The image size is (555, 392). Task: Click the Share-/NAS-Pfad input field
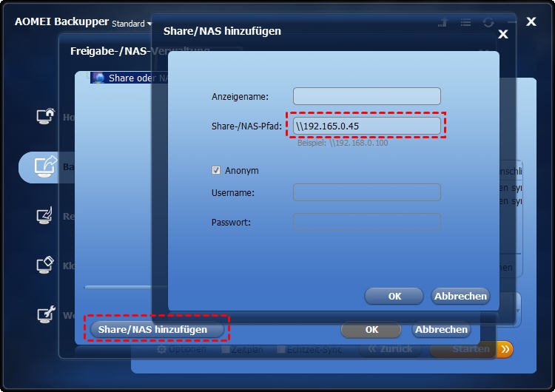pyautogui.click(x=367, y=126)
